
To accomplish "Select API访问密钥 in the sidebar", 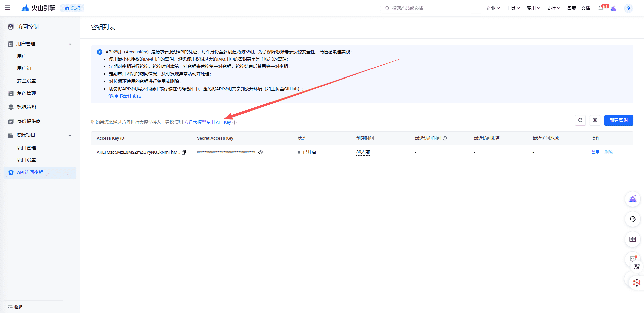I will (x=30, y=172).
